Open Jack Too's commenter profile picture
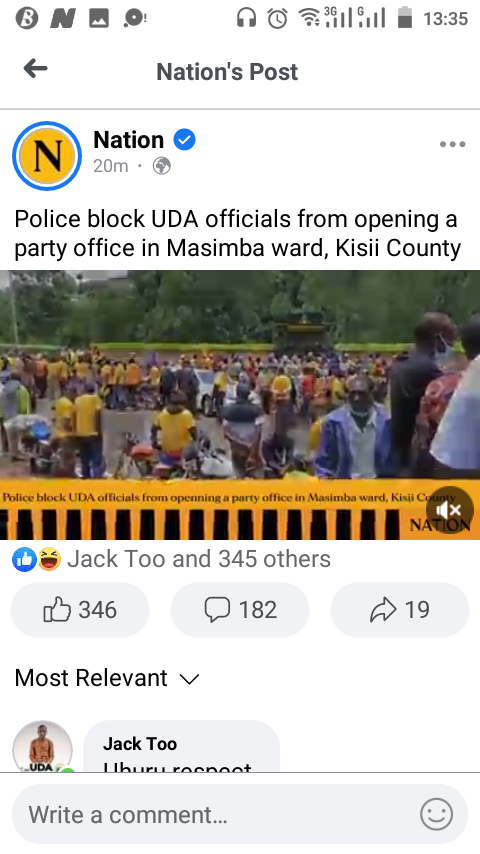 (42, 746)
